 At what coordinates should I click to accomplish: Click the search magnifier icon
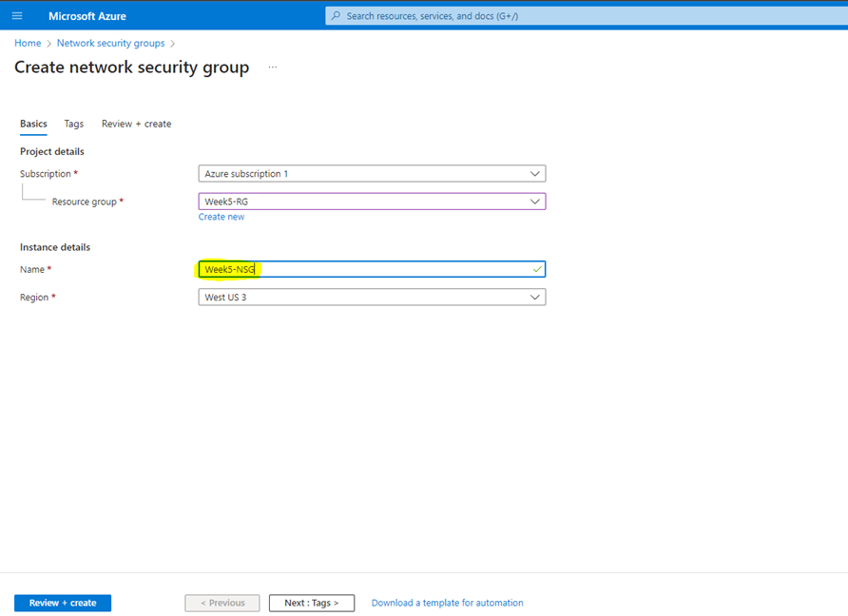click(x=336, y=15)
